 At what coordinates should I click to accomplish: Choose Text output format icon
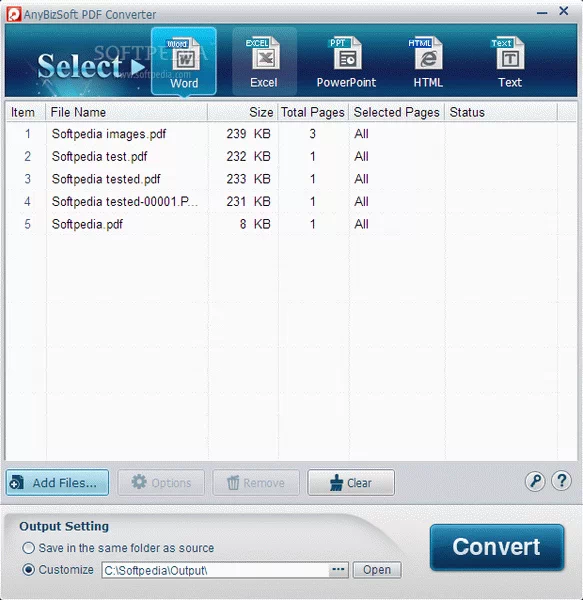click(510, 63)
